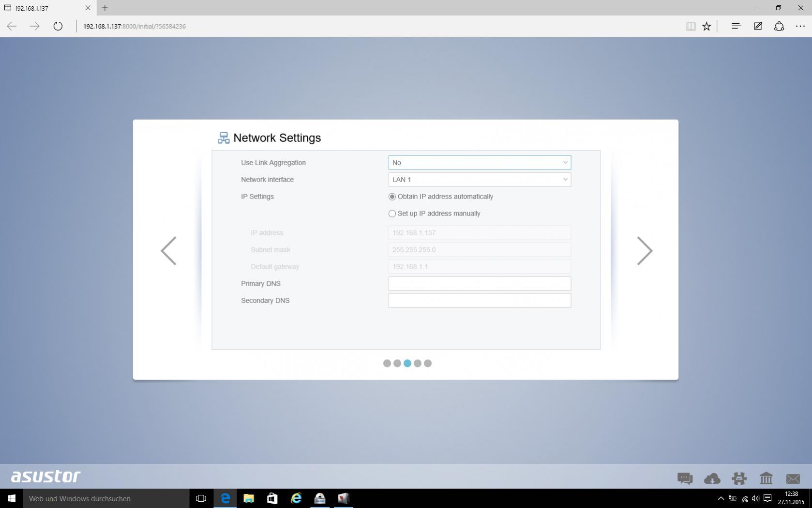Click the Use Link Aggregation label
Viewport: 812px width, 508px height.
tap(273, 163)
